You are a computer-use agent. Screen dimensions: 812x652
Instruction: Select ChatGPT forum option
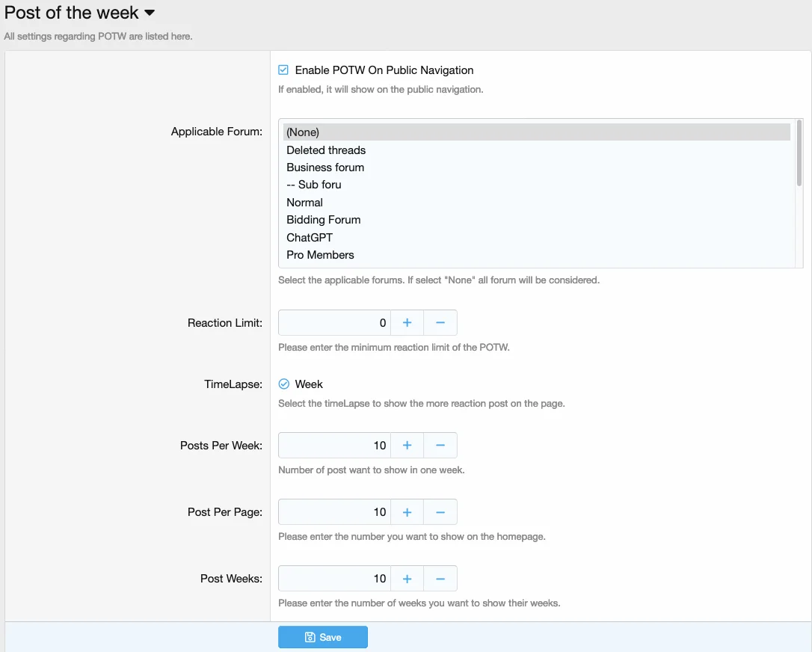tap(310, 238)
